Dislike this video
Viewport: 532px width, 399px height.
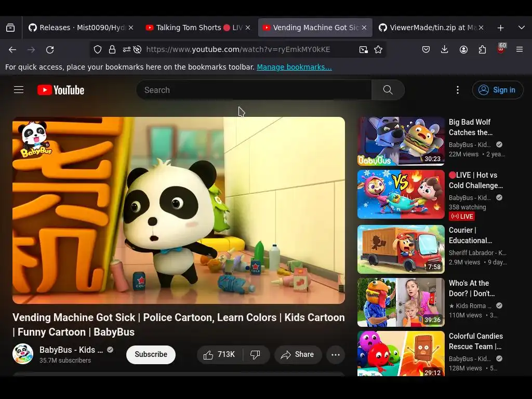255,354
